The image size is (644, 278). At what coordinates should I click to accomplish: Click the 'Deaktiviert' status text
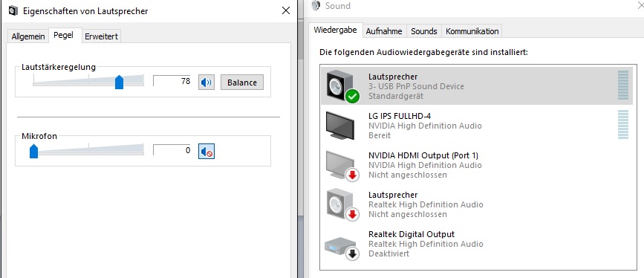(x=388, y=253)
